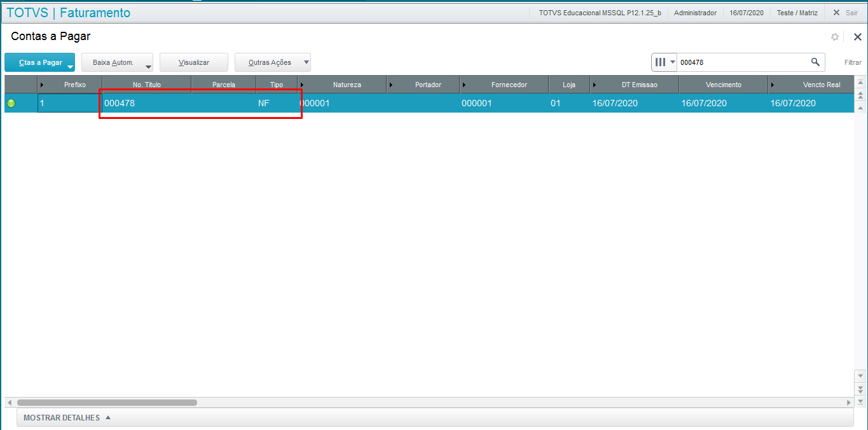Jump to first record with top scroll arrow
The width and height of the screenshot is (868, 430).
860,83
